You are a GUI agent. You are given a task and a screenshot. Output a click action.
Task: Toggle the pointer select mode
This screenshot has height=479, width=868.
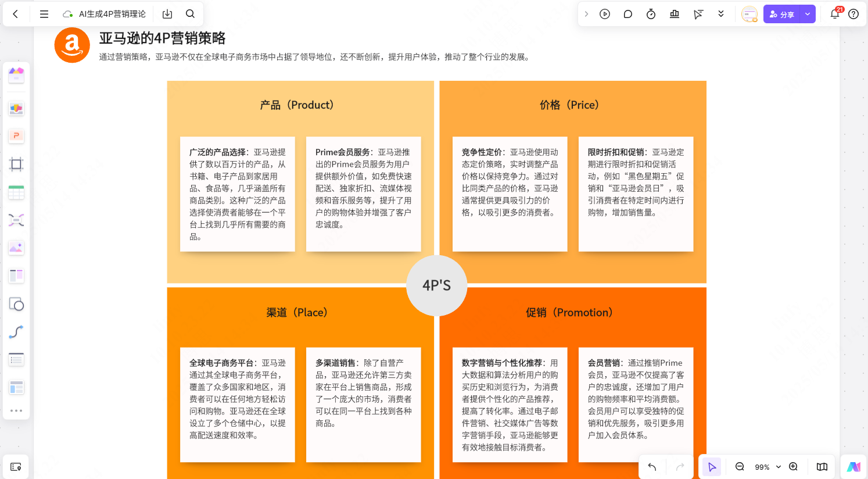(x=712, y=467)
